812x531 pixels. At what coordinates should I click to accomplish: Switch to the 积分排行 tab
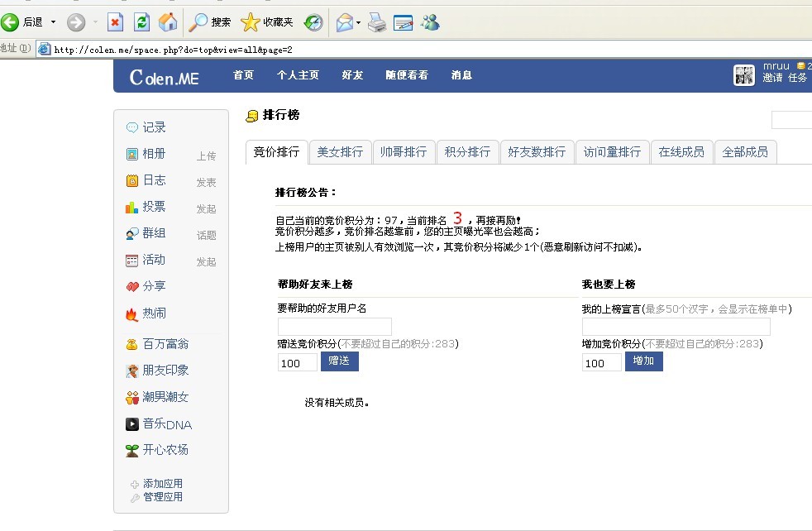[468, 152]
